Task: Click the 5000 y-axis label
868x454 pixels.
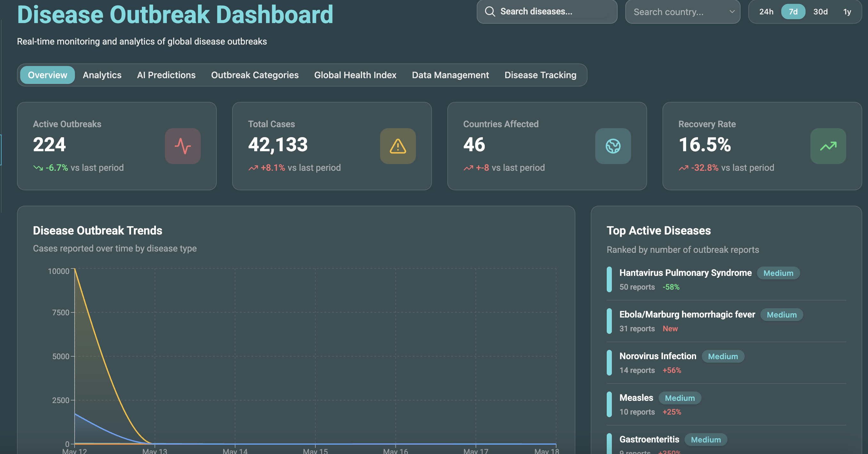Action: point(61,357)
